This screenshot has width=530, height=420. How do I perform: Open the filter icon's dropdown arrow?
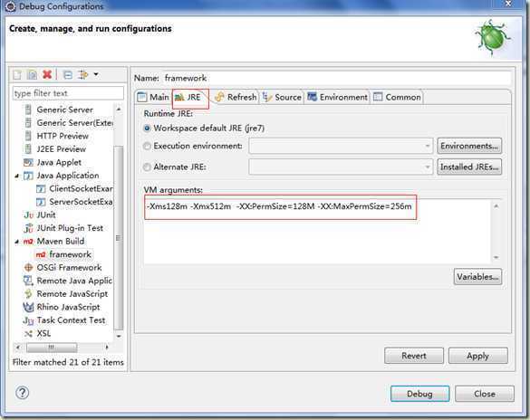pyautogui.click(x=96, y=74)
